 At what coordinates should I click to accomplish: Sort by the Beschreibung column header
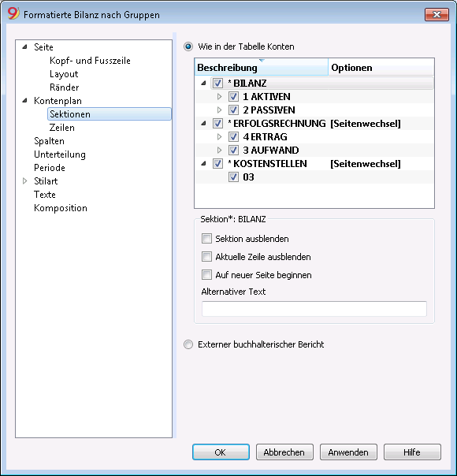pyautogui.click(x=262, y=67)
